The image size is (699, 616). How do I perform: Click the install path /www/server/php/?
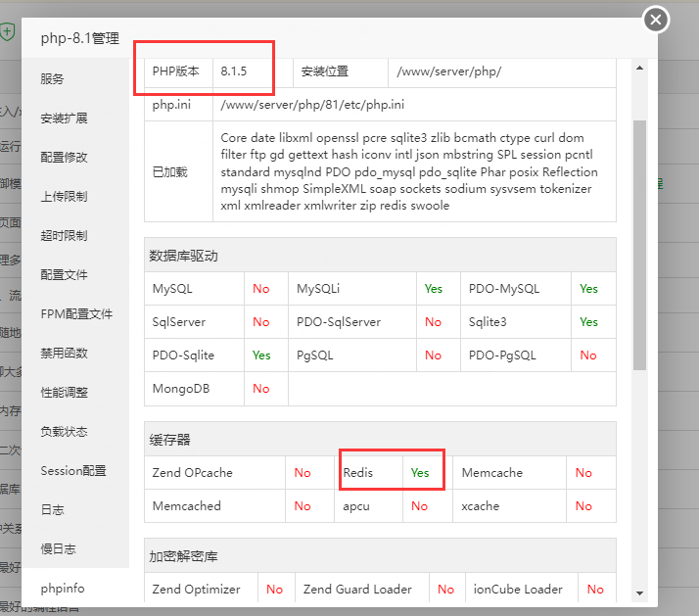(449, 71)
